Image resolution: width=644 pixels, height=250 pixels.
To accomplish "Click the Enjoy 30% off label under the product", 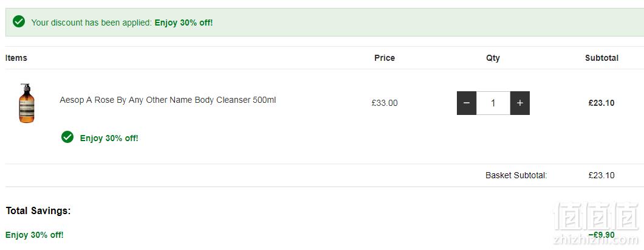I will point(109,138).
